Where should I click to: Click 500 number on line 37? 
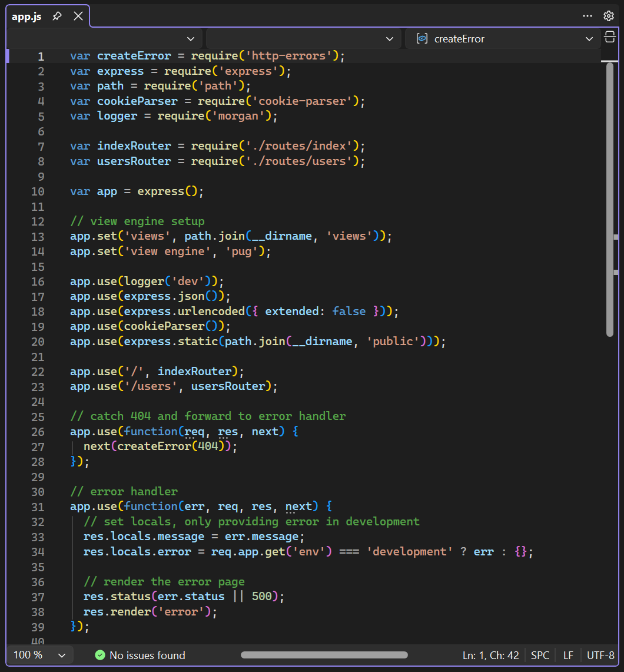tap(262, 597)
